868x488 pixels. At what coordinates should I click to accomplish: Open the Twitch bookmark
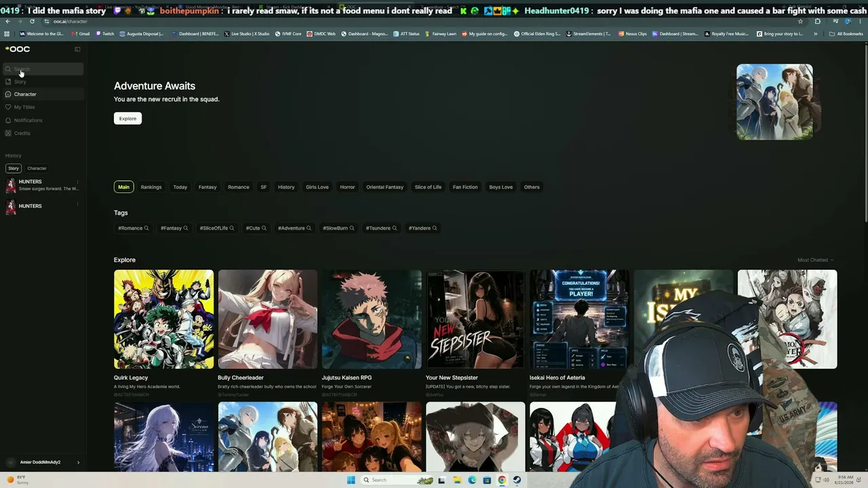(105, 34)
